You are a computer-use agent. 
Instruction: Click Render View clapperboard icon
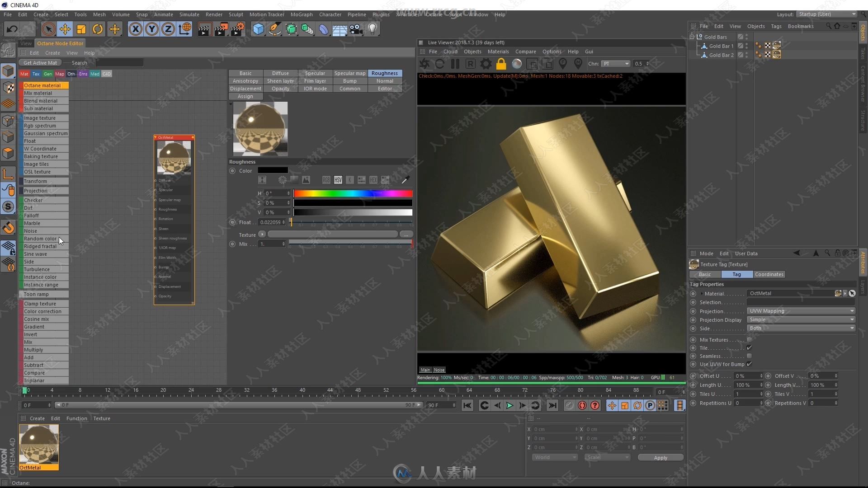(204, 29)
